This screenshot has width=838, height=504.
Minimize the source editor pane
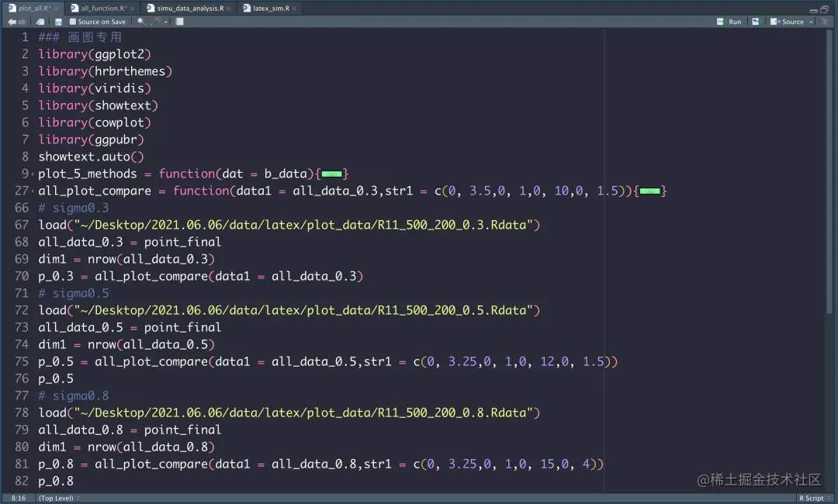813,9
